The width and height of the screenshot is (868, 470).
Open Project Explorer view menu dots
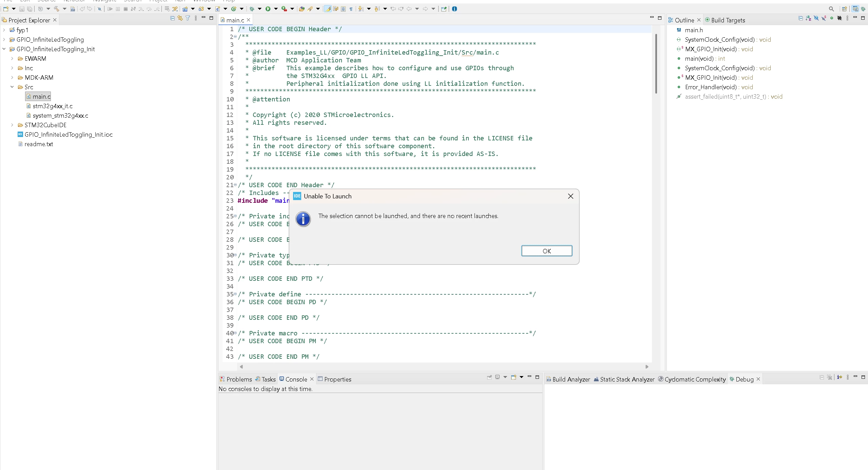pyautogui.click(x=196, y=18)
